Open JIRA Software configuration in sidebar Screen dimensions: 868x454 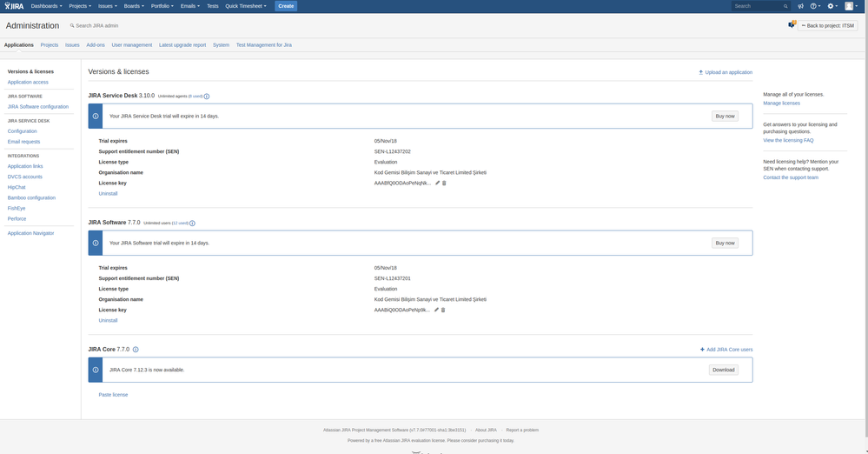click(x=38, y=106)
